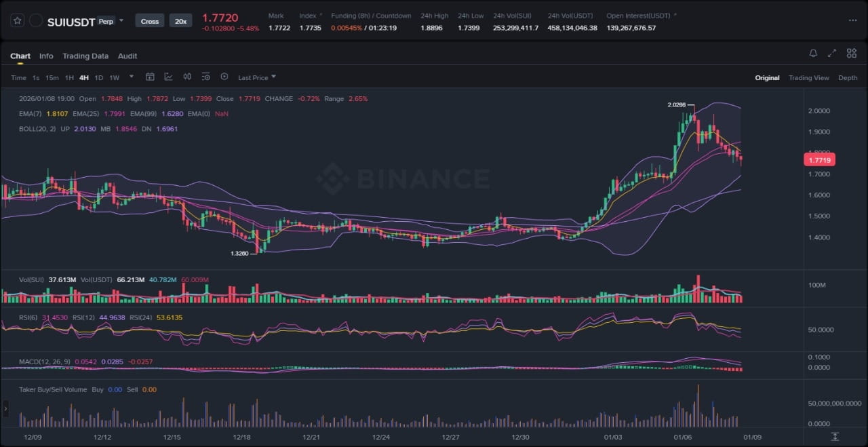
Task: Click the 24h Vol(USDT) value 458,134,046.38
Action: coord(572,28)
